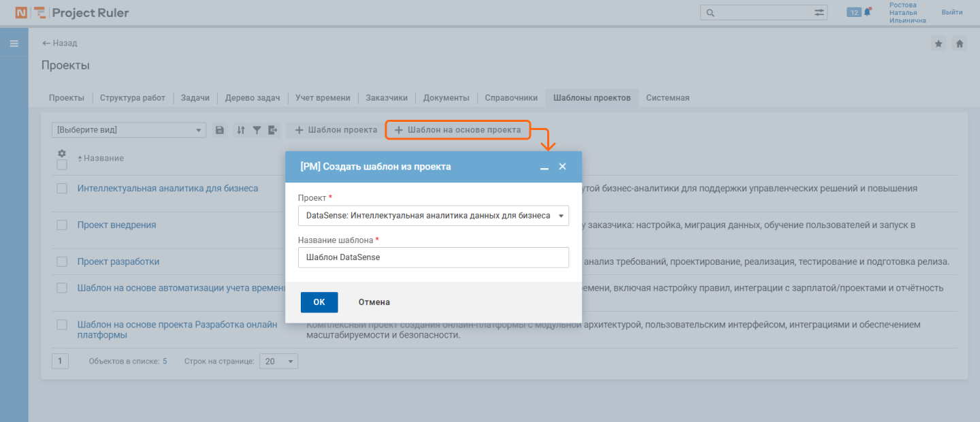Tick the 'Проект разработки' row checkbox
This screenshot has height=422, width=980.
62,262
